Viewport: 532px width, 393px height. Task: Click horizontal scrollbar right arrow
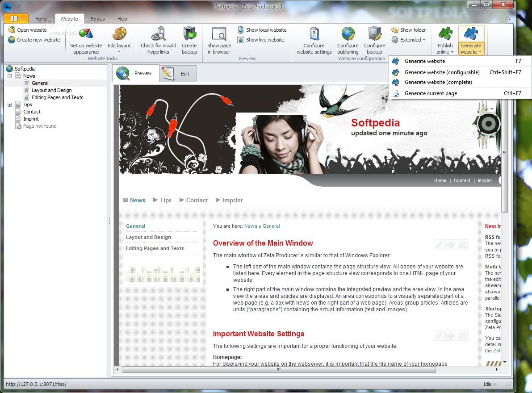point(497,369)
